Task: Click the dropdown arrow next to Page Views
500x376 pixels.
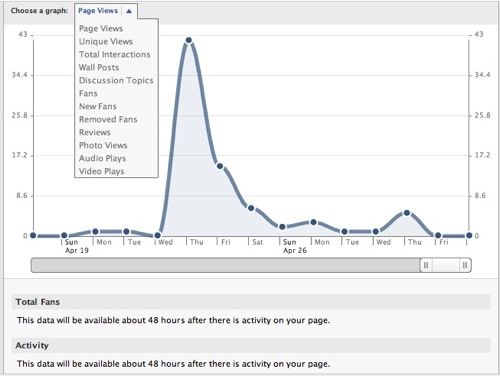Action: pyautogui.click(x=129, y=11)
